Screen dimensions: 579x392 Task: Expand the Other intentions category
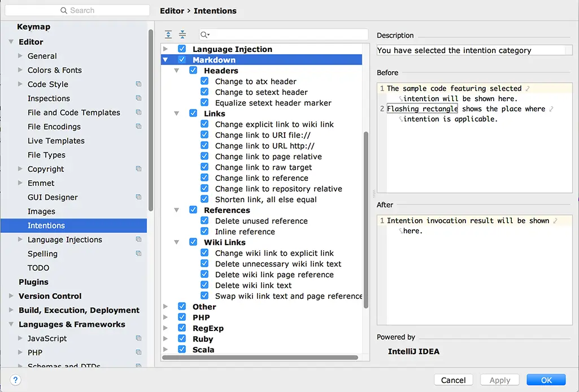pyautogui.click(x=166, y=306)
